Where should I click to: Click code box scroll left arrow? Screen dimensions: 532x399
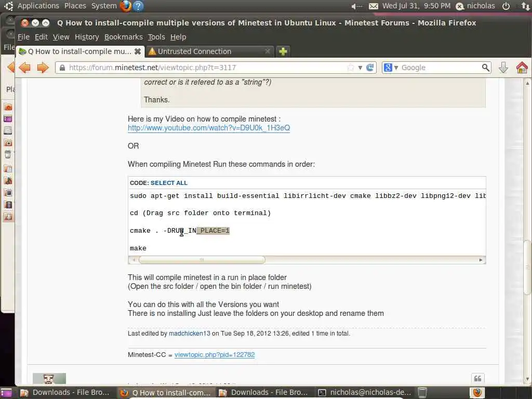(134, 260)
